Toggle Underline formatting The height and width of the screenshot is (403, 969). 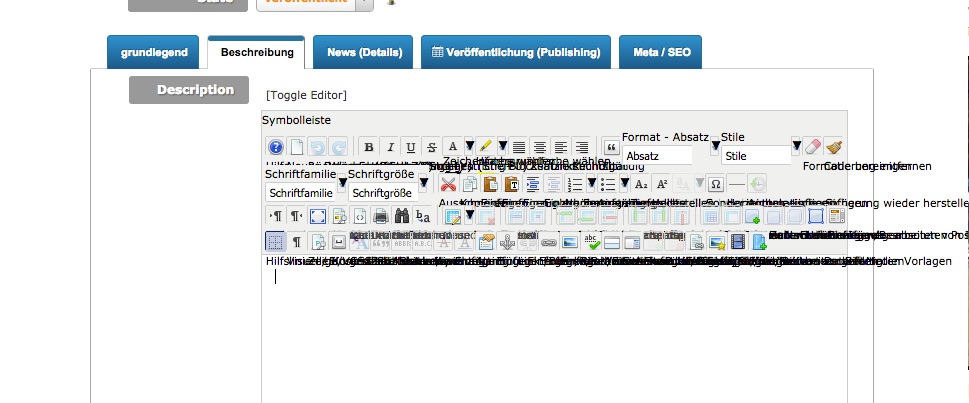tap(410, 147)
